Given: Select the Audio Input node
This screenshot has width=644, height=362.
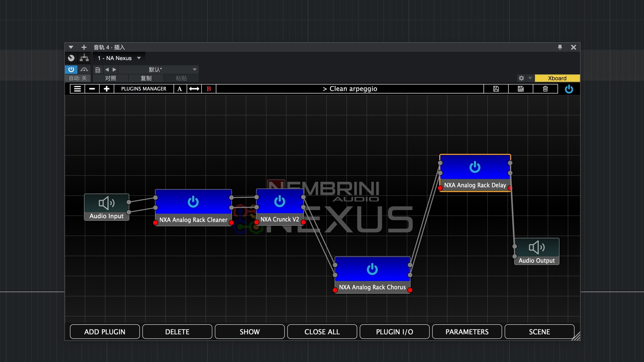Looking at the screenshot, I should 107,207.
